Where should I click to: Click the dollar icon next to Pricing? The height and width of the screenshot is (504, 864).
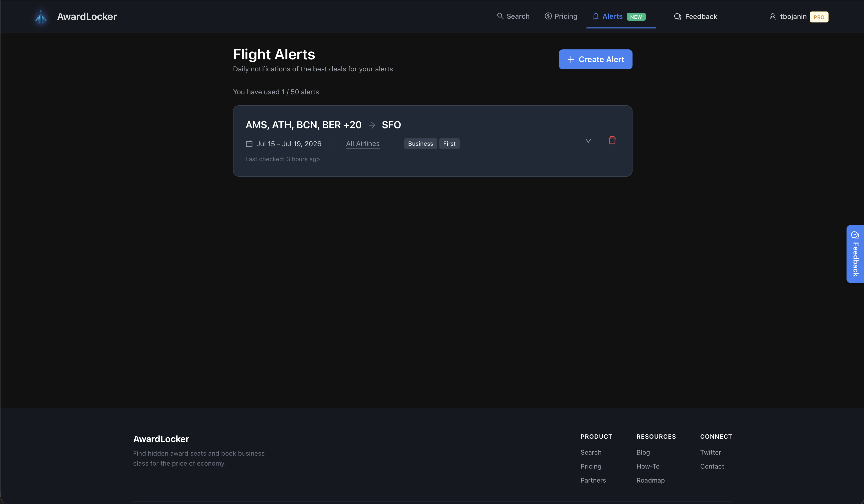(548, 16)
